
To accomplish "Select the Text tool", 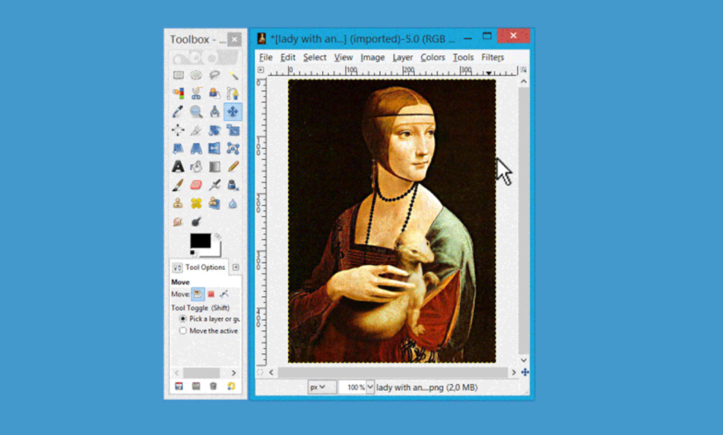I will (178, 167).
